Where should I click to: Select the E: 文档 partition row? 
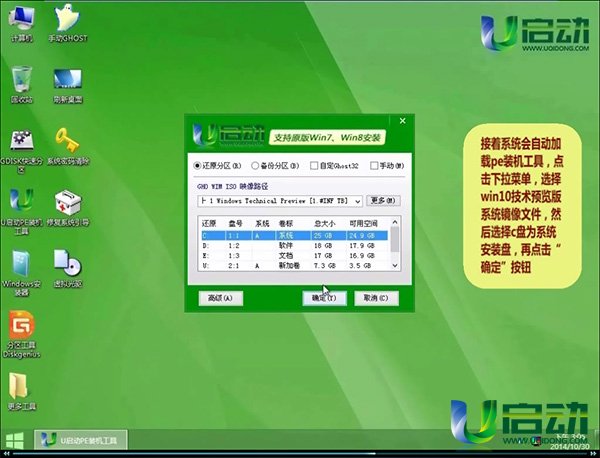click(294, 256)
